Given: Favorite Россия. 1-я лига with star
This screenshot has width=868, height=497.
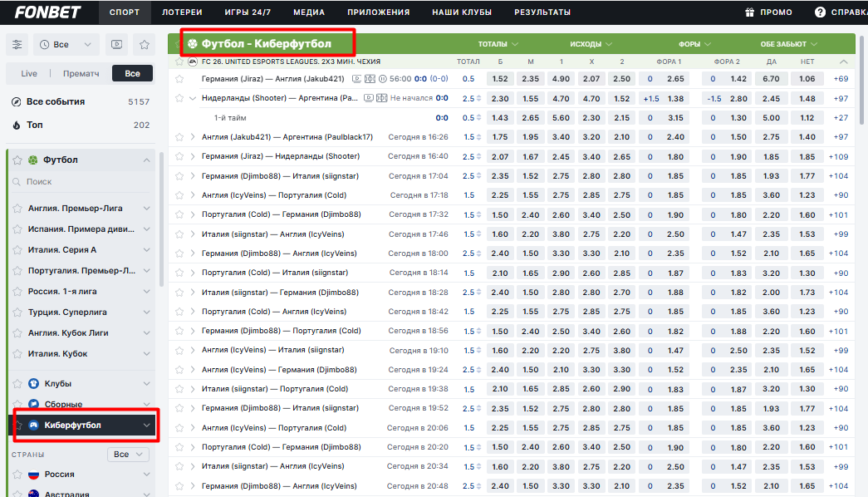Looking at the screenshot, I should (17, 292).
